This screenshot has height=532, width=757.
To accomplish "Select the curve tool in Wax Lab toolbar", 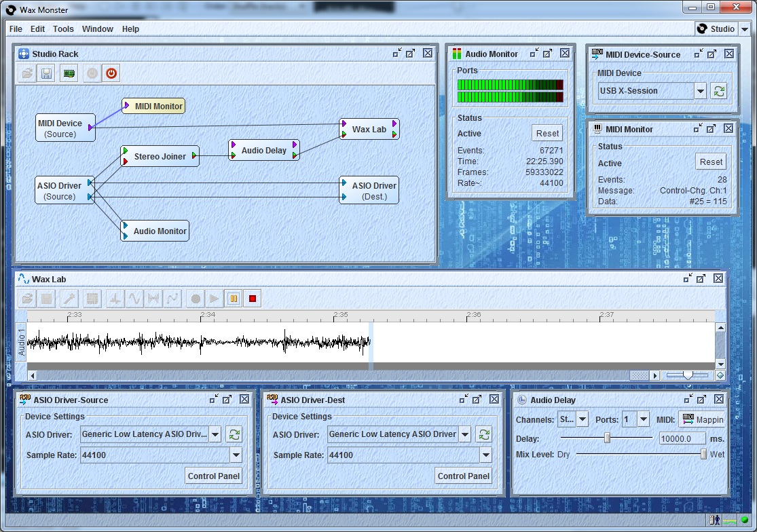I will click(172, 298).
